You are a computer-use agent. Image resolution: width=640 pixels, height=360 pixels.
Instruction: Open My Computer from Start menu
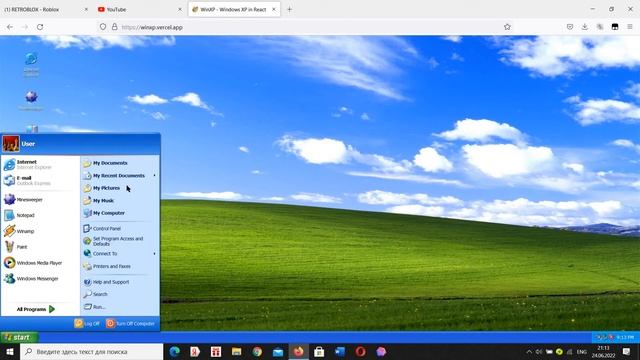coord(120,213)
